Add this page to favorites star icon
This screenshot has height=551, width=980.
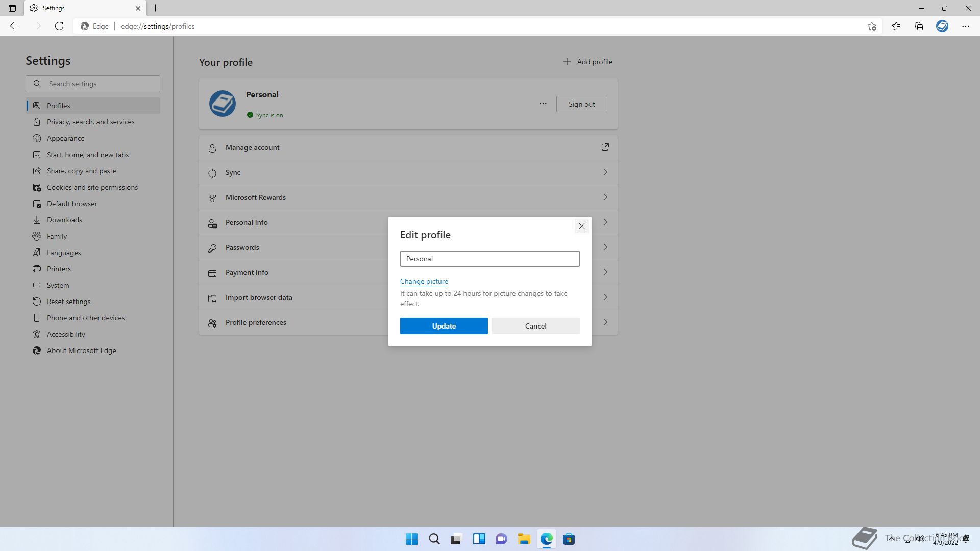click(x=872, y=26)
